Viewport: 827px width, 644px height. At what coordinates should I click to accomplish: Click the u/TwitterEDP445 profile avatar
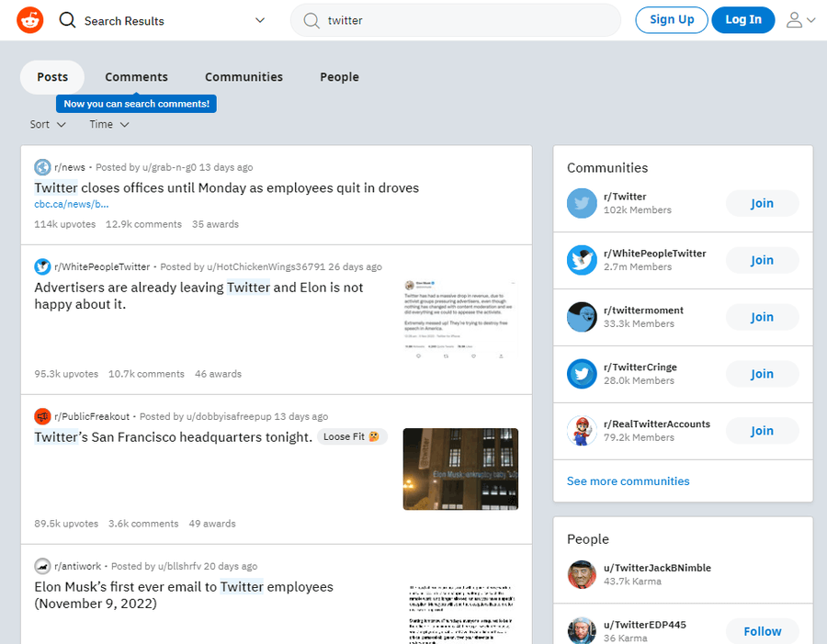point(582,630)
